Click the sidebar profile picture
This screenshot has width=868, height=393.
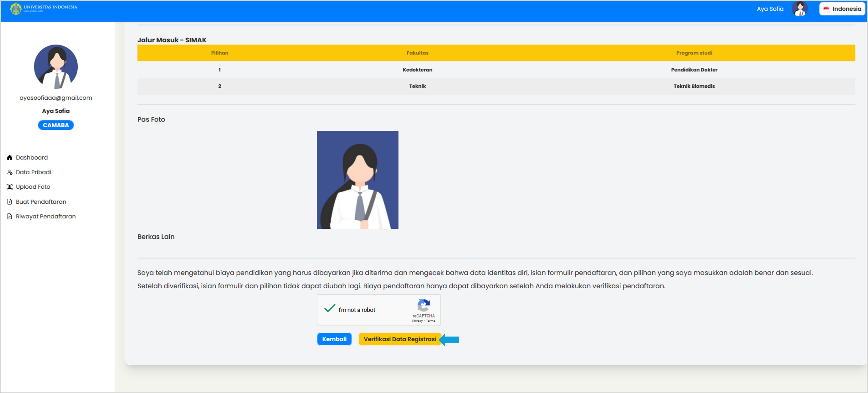point(56,67)
